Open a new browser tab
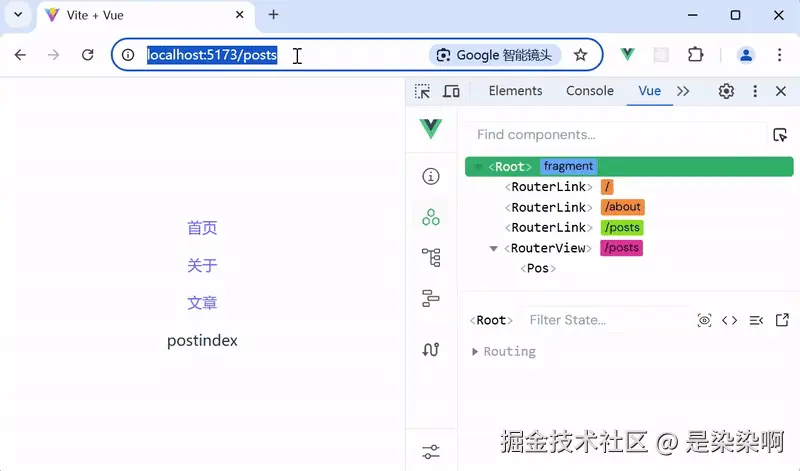Viewport: 800px width, 471px height. (x=273, y=15)
